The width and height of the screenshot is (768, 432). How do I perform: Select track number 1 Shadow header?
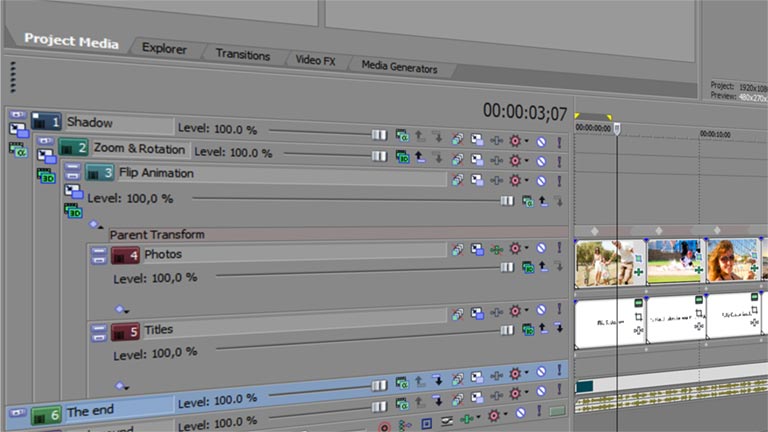46,121
